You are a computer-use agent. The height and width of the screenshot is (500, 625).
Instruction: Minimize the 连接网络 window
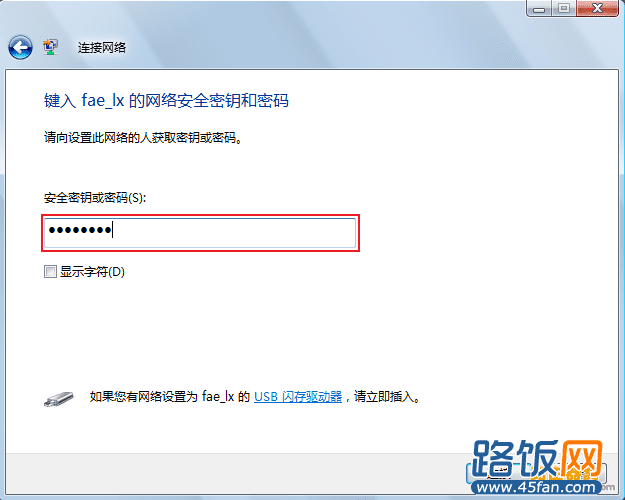coord(539,8)
